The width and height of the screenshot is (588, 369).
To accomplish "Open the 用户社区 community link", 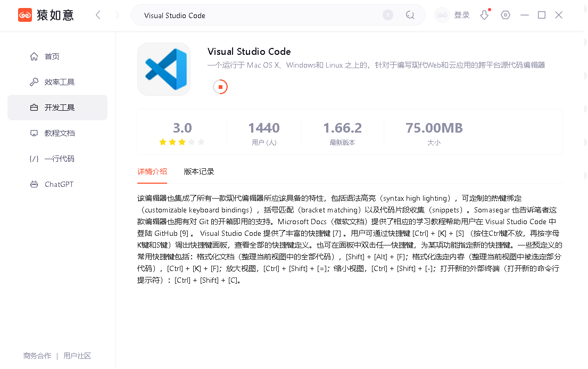I will tap(77, 355).
